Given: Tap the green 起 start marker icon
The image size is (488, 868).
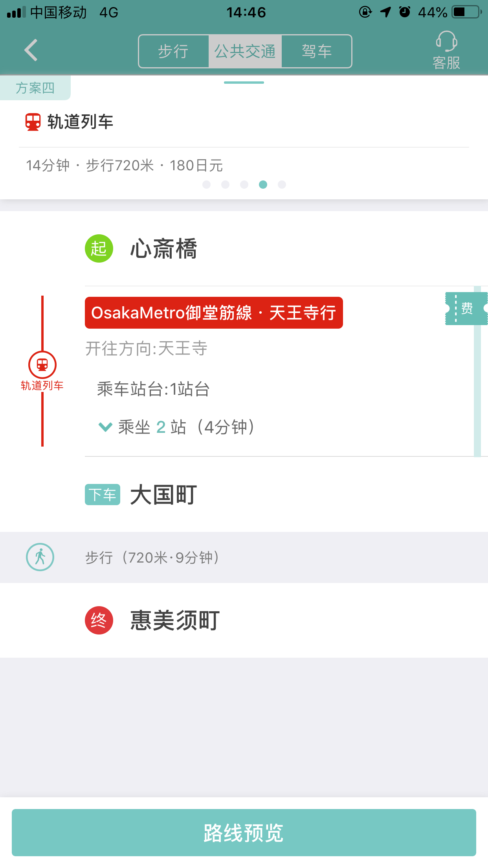Looking at the screenshot, I should tap(99, 248).
